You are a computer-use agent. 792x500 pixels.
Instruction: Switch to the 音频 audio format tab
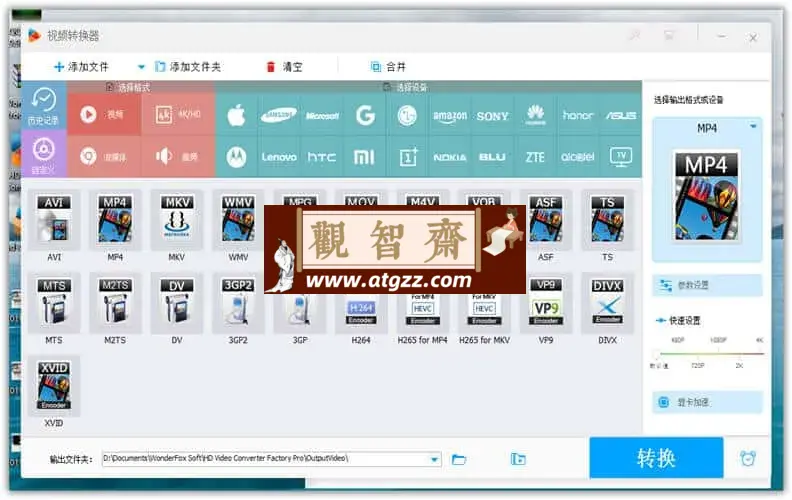point(178,157)
